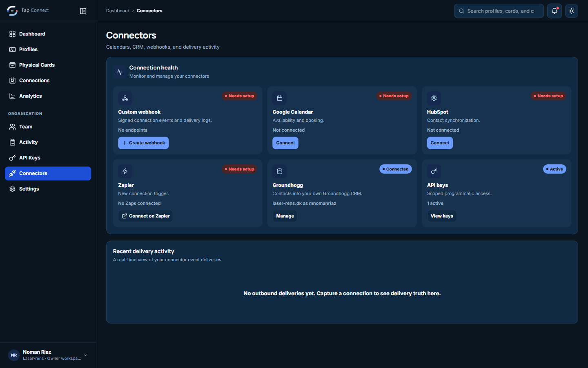Click the View keys button

[442, 216]
